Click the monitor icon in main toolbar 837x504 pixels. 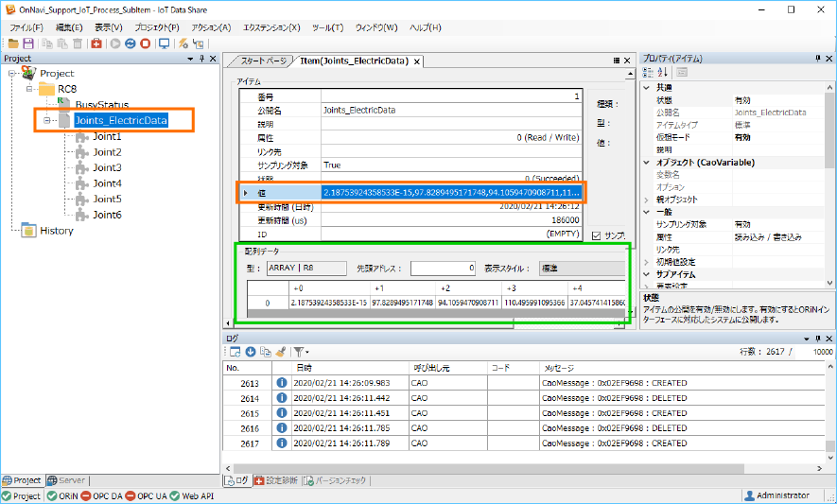pyautogui.click(x=164, y=43)
